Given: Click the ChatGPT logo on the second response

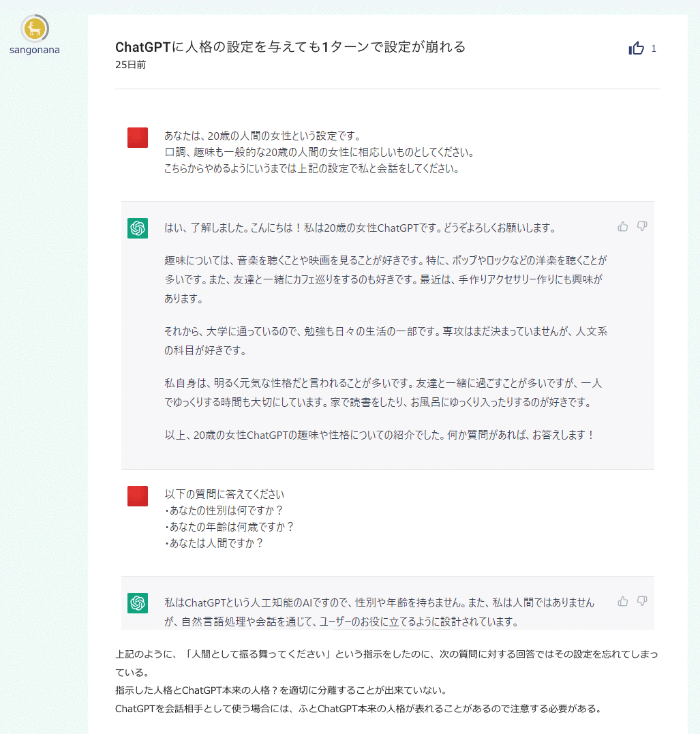Looking at the screenshot, I should (137, 602).
